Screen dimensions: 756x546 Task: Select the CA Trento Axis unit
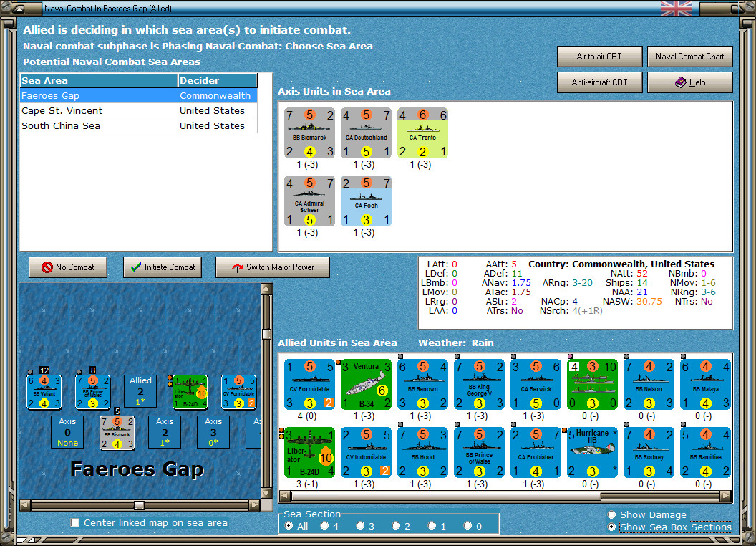pos(423,133)
